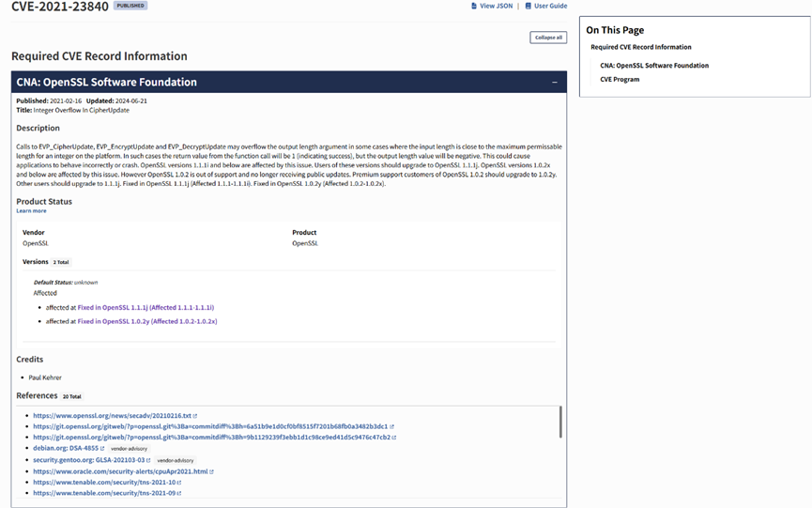
Task: Click the Collapse all button
Action: (x=548, y=38)
